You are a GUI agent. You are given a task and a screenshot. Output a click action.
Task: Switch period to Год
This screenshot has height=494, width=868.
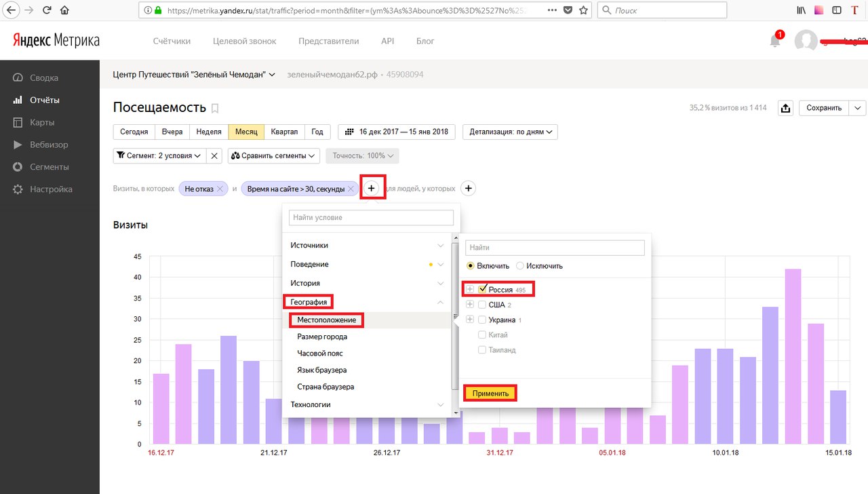[318, 132]
